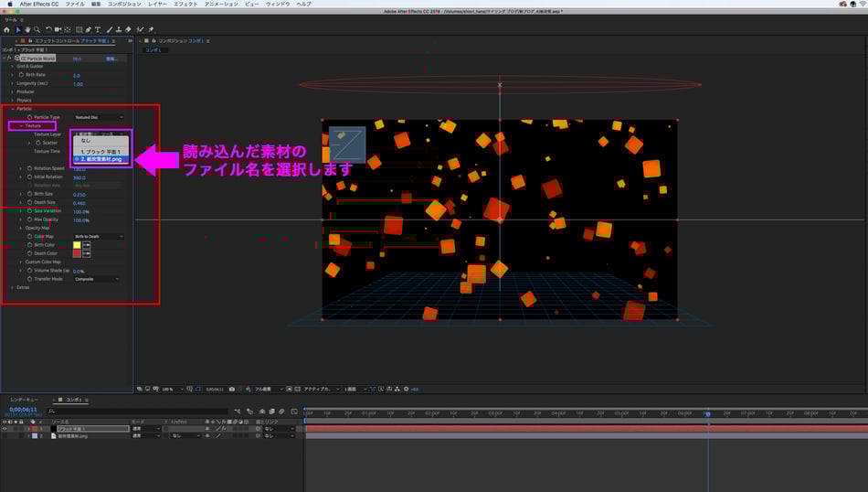Select the Zoom magnifier tool
868x492 pixels.
pyautogui.click(x=37, y=29)
